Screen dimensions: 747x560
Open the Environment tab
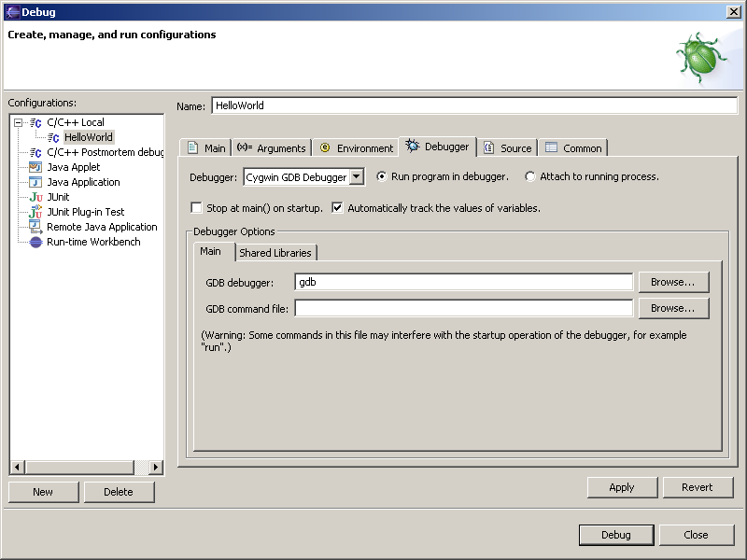pos(356,147)
